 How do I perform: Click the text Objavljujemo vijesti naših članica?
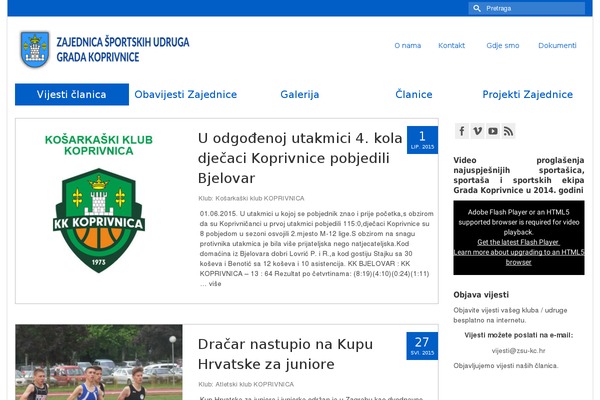click(x=506, y=366)
